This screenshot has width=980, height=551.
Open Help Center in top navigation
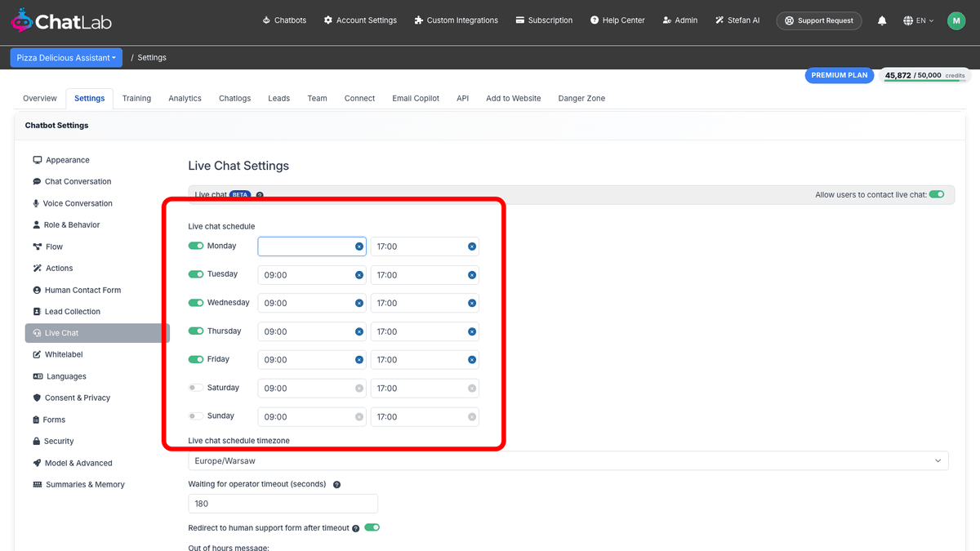[617, 20]
